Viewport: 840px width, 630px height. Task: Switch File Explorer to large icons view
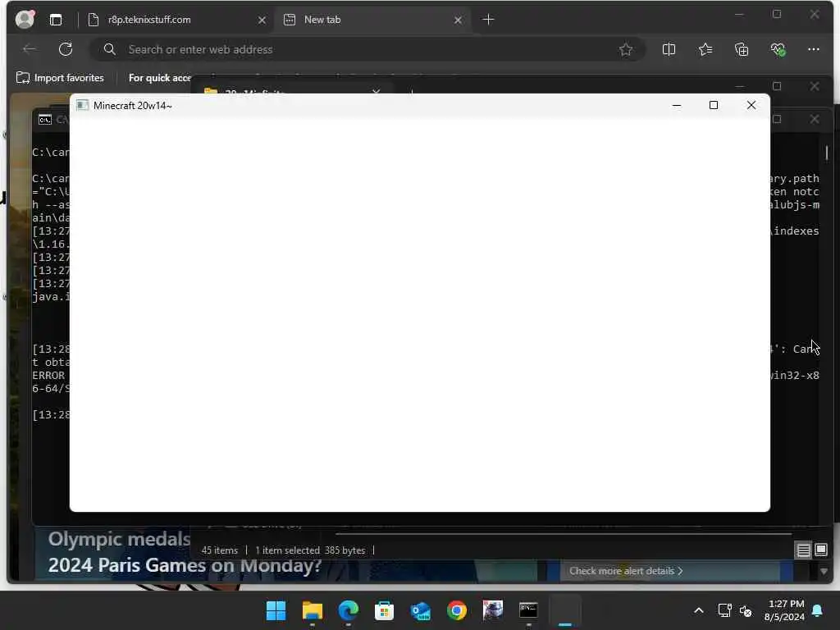coord(820,550)
